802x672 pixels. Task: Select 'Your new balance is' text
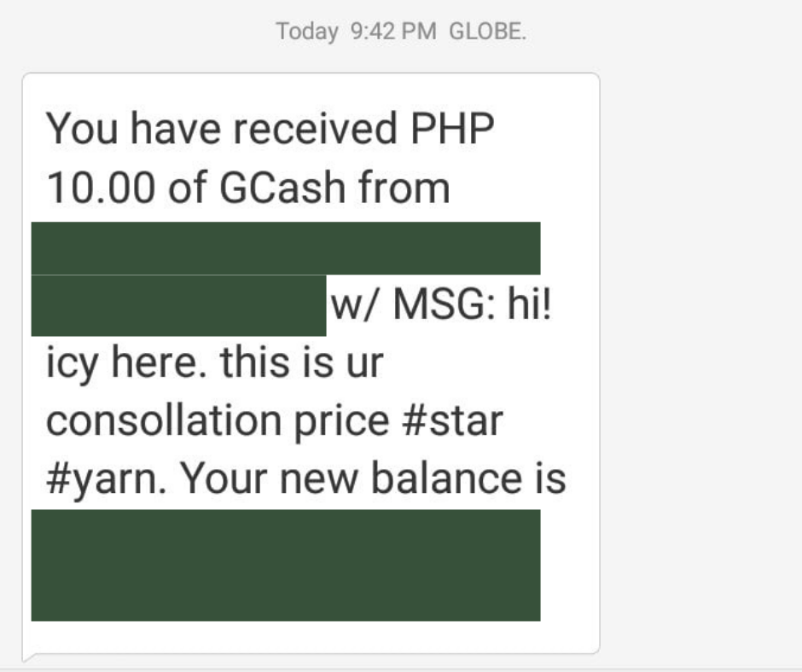[374, 479]
